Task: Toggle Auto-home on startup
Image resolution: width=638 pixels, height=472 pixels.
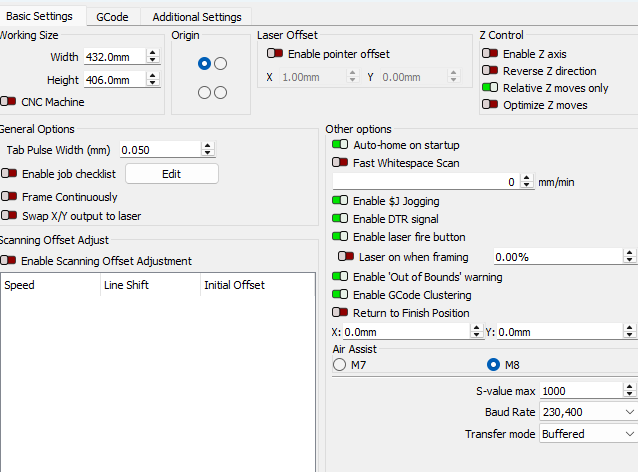Action: pos(340,145)
